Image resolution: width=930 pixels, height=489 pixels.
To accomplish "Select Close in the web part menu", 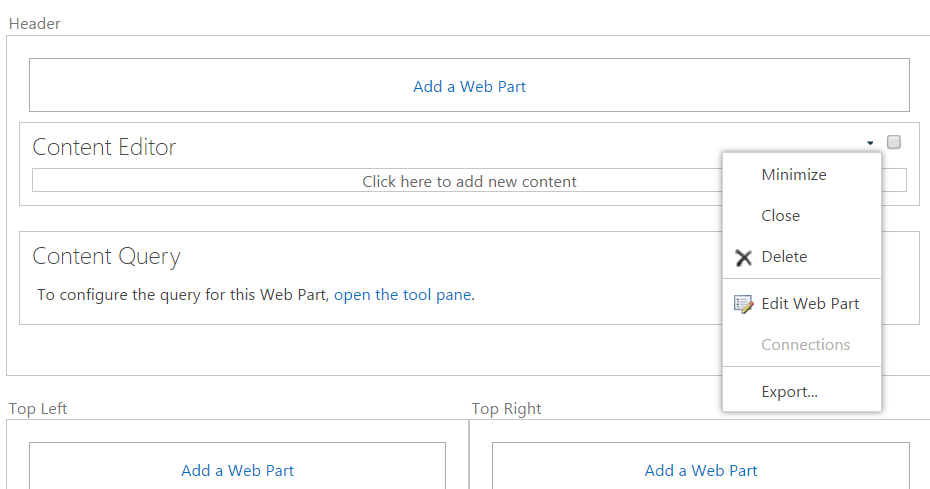I will [780, 216].
